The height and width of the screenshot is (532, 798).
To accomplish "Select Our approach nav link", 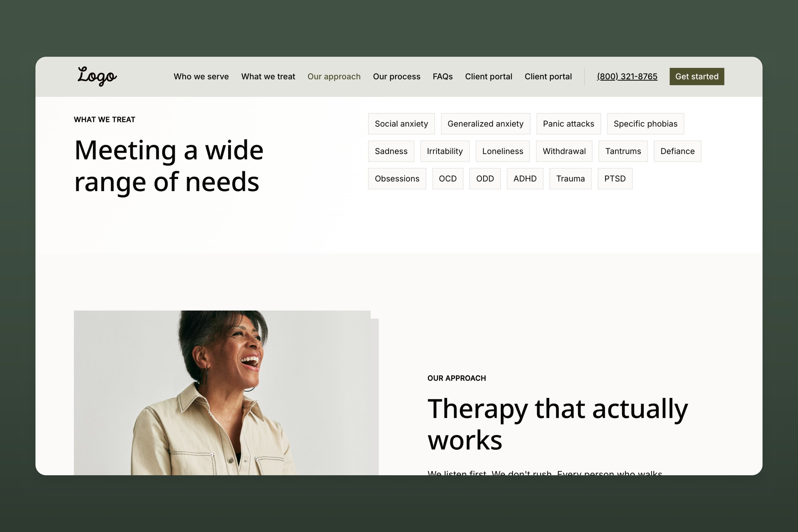I will point(334,77).
